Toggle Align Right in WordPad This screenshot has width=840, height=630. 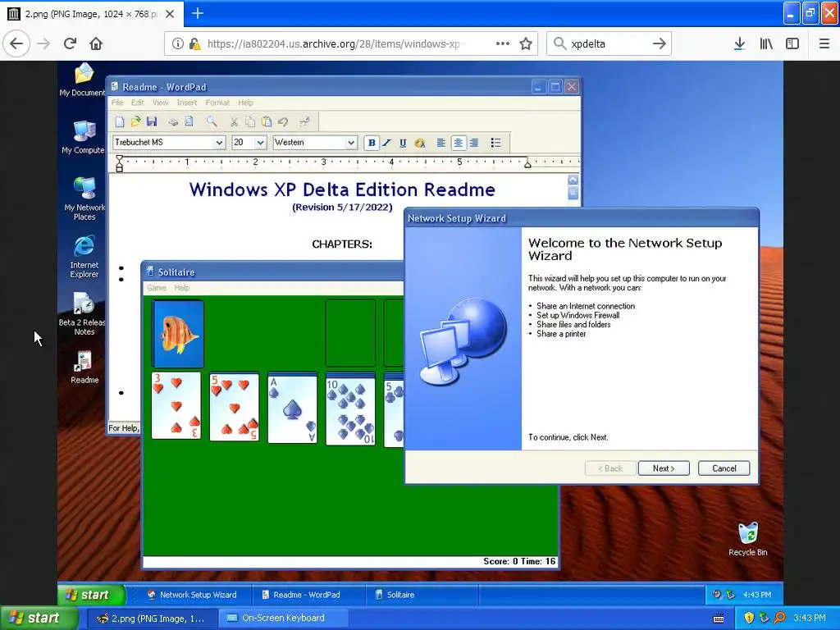tap(474, 143)
